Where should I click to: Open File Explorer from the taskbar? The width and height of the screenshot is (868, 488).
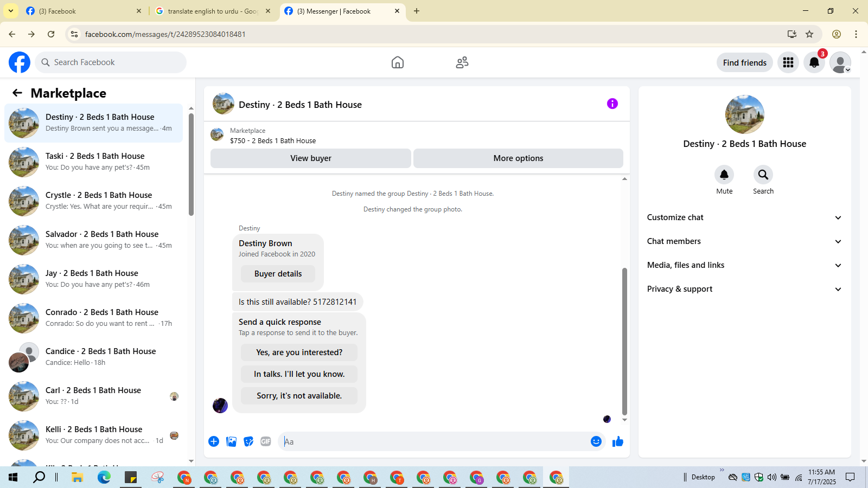77,477
